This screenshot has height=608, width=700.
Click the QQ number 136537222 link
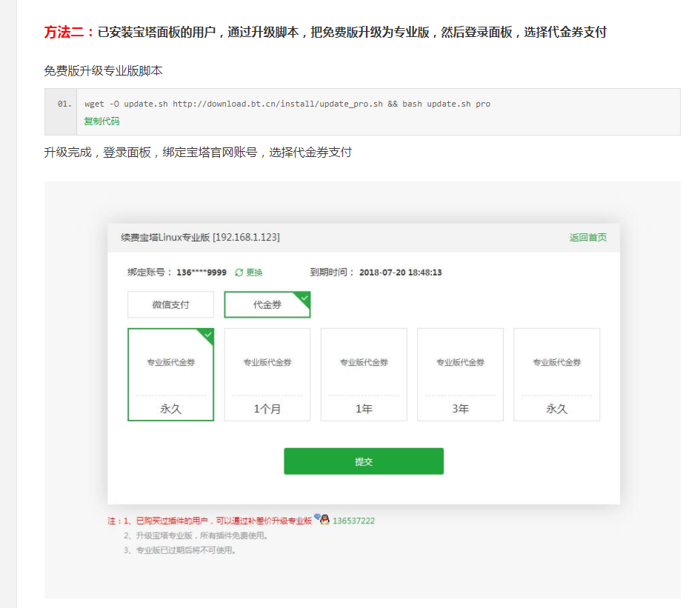[x=353, y=521]
